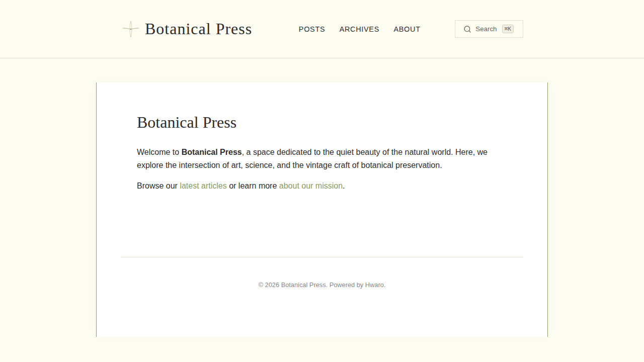The height and width of the screenshot is (362, 644).
Task: Open the Hwaro link in the footer
Action: click(x=374, y=285)
